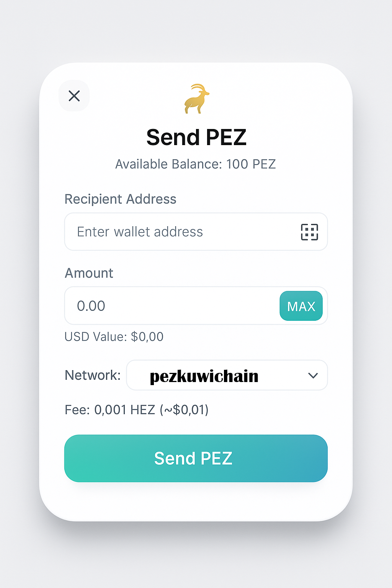
Task: Click the 0.00 amount placeholder
Action: tap(91, 306)
